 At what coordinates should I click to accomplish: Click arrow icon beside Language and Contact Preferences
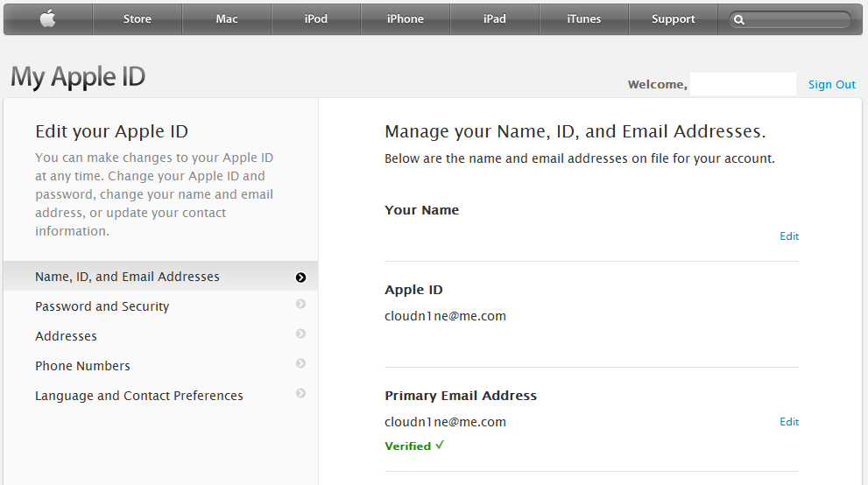(300, 393)
